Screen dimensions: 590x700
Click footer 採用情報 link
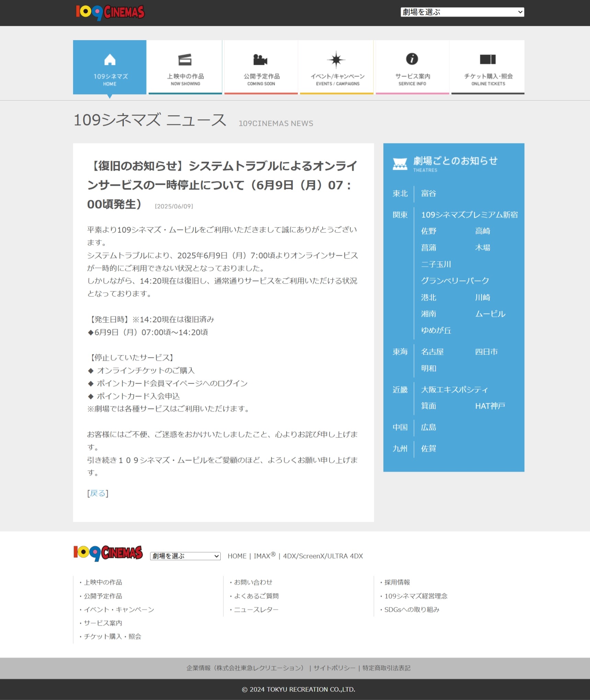(x=397, y=582)
